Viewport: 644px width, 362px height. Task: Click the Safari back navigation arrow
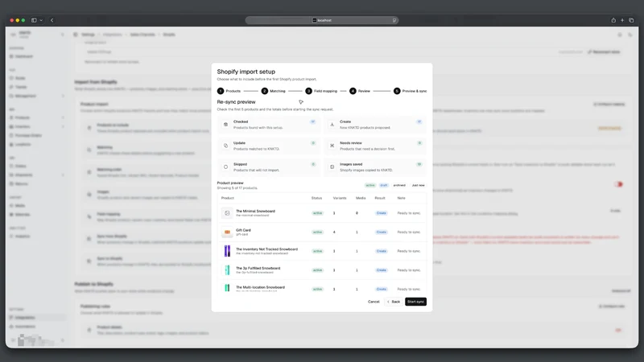point(52,20)
